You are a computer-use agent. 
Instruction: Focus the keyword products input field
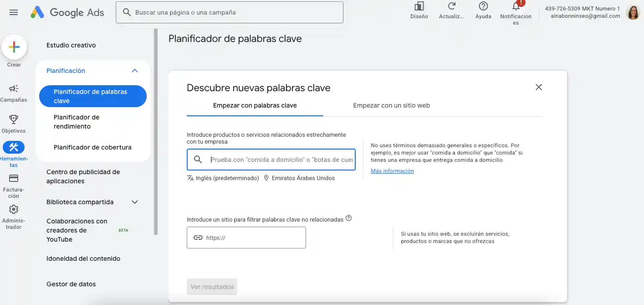pos(271,160)
